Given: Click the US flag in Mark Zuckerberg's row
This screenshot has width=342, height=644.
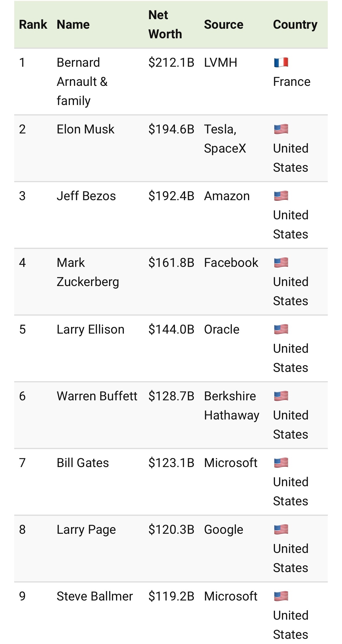Looking at the screenshot, I should click(281, 263).
